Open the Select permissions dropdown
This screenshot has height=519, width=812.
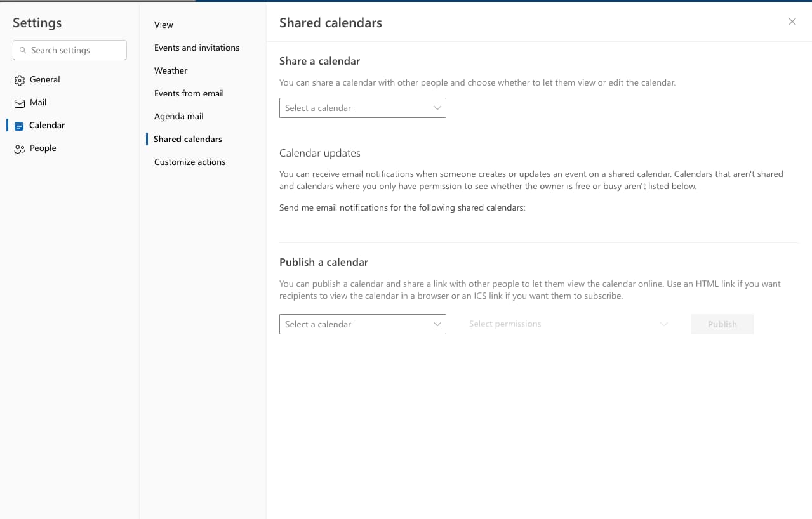click(x=568, y=324)
